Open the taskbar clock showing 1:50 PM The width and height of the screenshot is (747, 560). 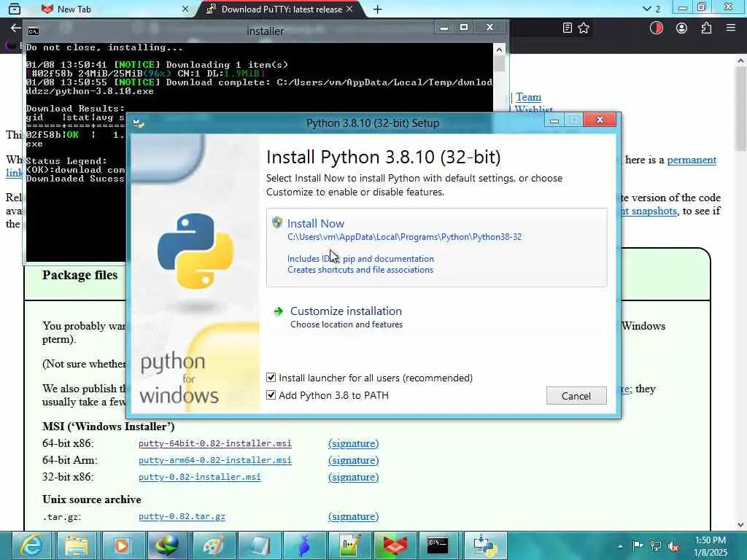tap(711, 546)
